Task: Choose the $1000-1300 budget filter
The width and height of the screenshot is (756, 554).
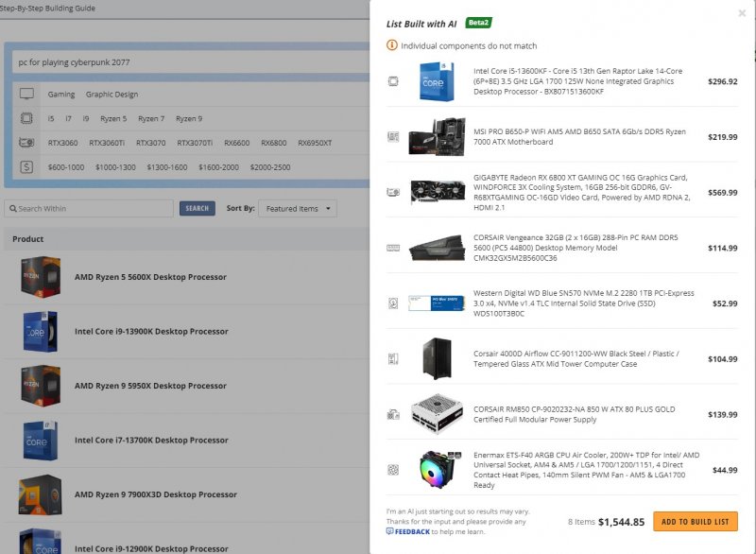Action: 115,167
